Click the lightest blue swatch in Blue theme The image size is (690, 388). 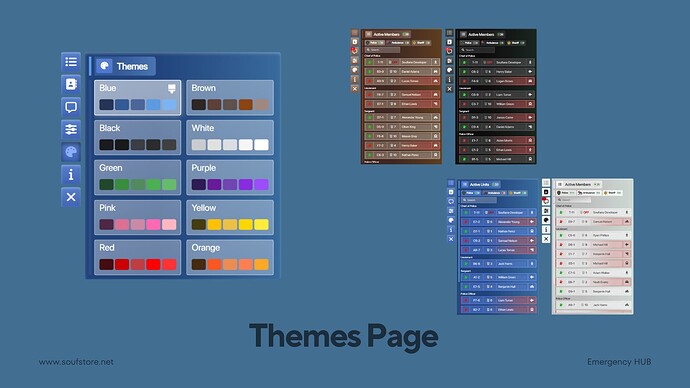coord(169,105)
